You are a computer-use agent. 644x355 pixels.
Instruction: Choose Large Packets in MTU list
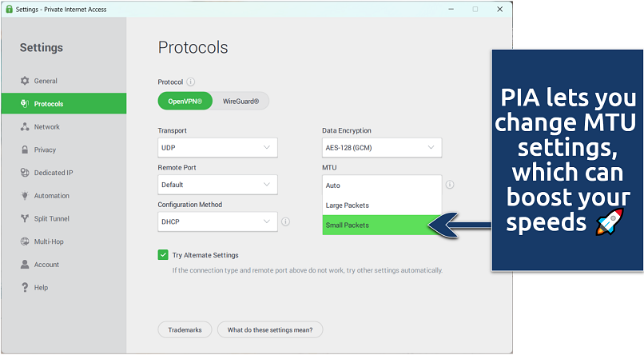382,205
